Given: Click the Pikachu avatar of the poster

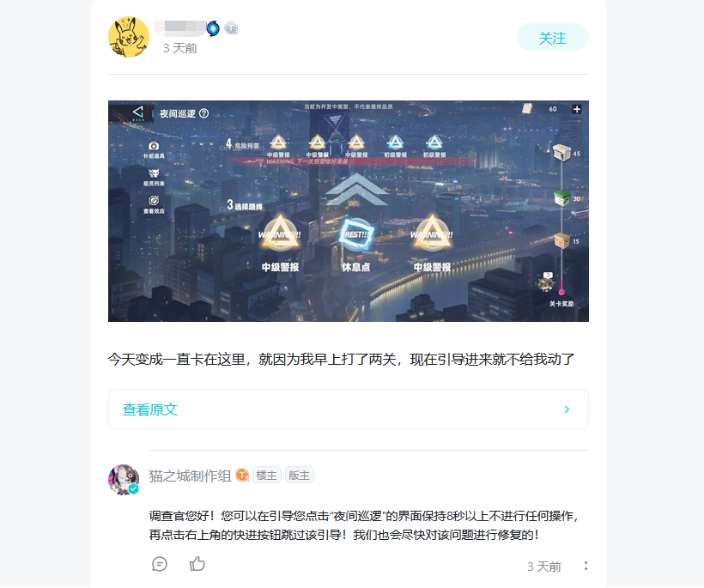Looking at the screenshot, I should (129, 37).
